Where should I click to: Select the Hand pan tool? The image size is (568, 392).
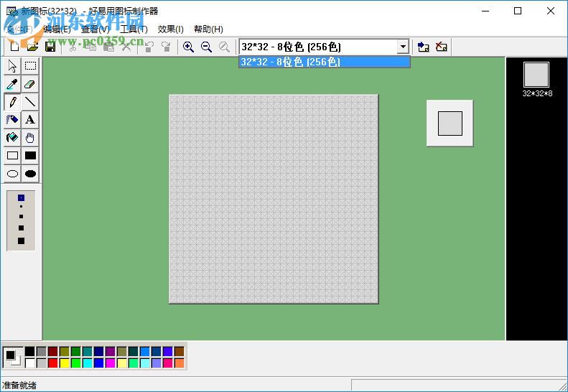tap(30, 138)
